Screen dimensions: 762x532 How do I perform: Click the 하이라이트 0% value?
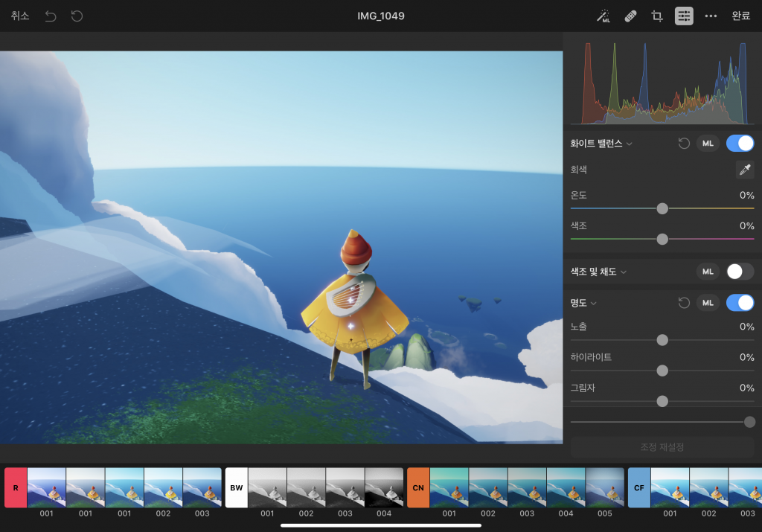point(747,358)
